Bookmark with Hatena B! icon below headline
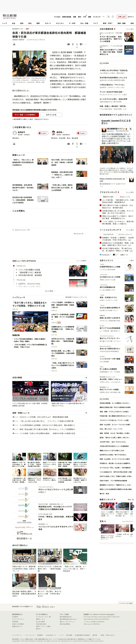The image size is (136, 644). (81, 44)
